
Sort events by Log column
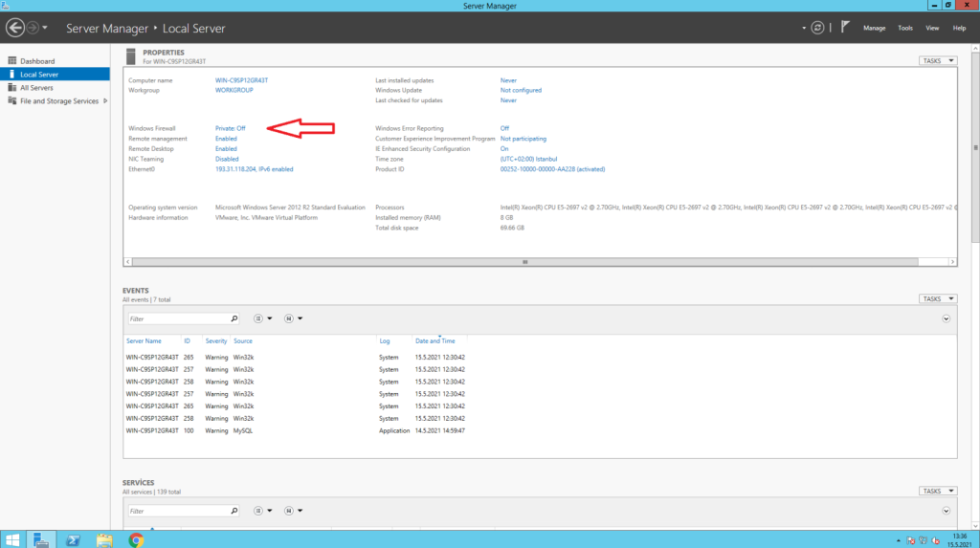click(x=385, y=341)
